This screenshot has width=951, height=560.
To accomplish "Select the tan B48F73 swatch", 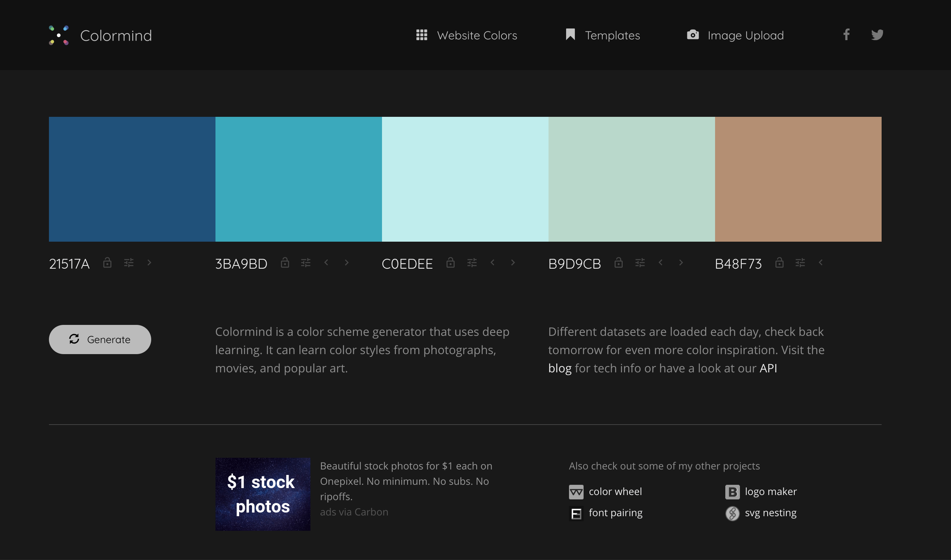I will [x=798, y=179].
